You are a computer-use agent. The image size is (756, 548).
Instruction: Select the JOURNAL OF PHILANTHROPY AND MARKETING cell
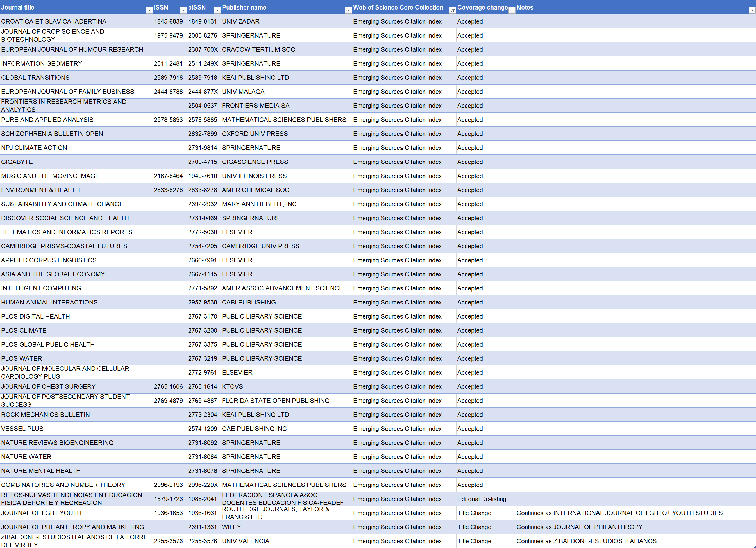(x=76, y=527)
